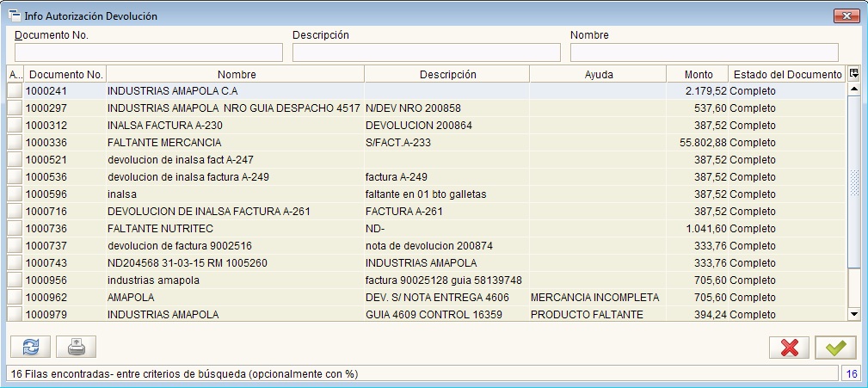The height and width of the screenshot is (388, 868).
Task: Tick the checkbox for document 1000737
Action: tap(15, 245)
